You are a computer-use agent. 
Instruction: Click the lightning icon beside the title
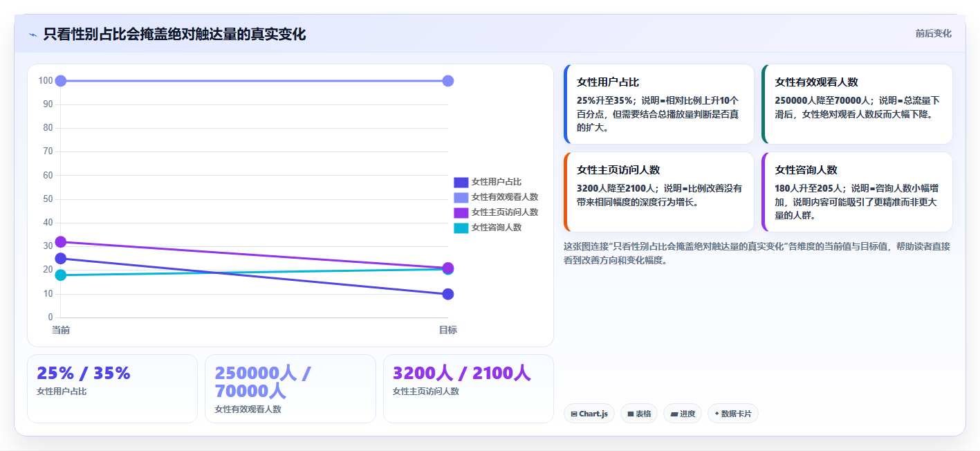pos(33,35)
